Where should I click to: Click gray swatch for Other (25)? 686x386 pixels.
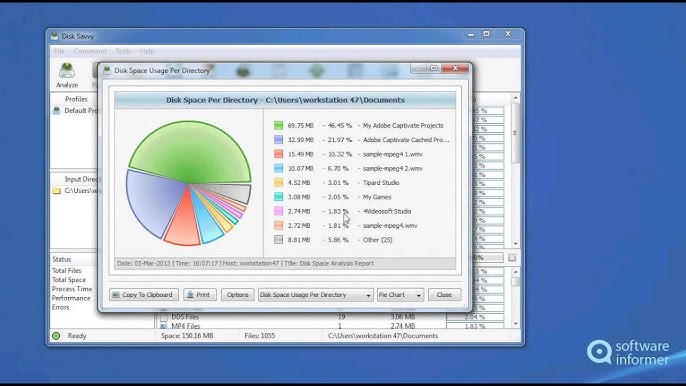coord(278,240)
